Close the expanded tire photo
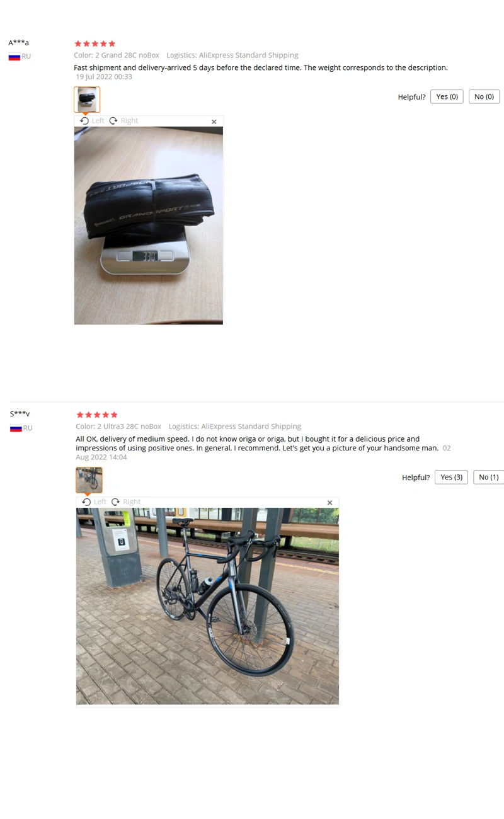Viewport: 504px width, 819px height. (x=214, y=122)
